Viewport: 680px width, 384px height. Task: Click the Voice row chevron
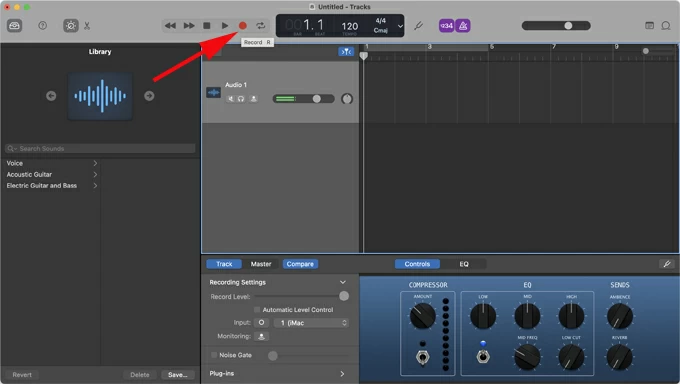coord(95,163)
